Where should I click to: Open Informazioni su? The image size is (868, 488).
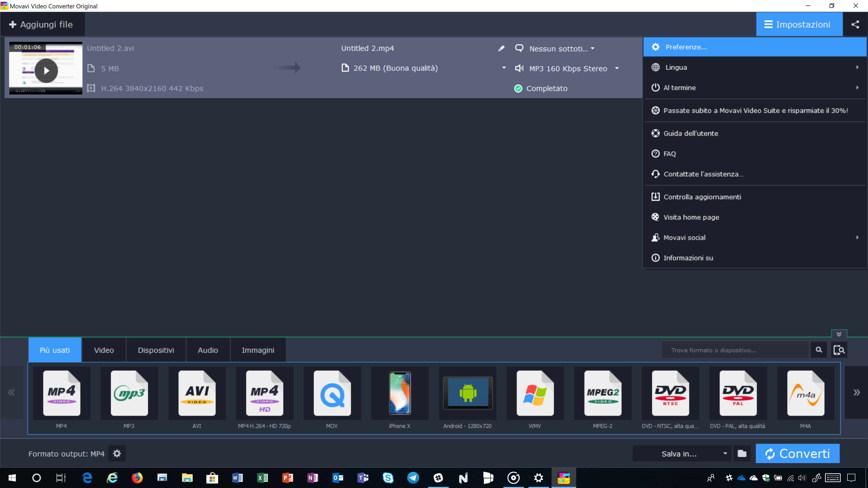pos(755,258)
